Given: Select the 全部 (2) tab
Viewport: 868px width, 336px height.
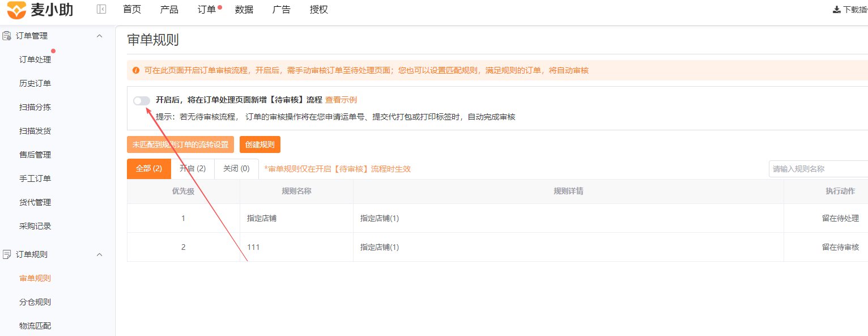Looking at the screenshot, I should tap(149, 168).
